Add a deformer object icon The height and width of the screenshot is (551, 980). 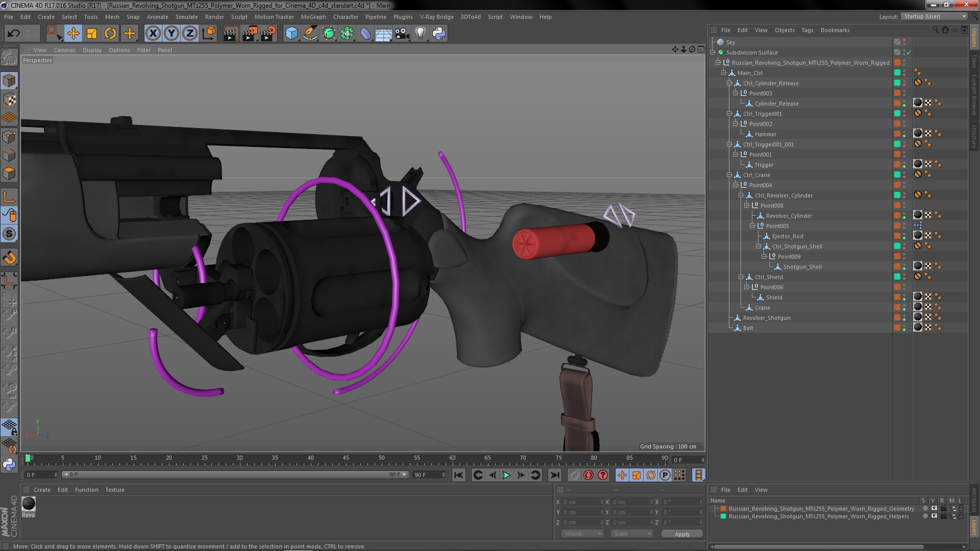pos(365,34)
